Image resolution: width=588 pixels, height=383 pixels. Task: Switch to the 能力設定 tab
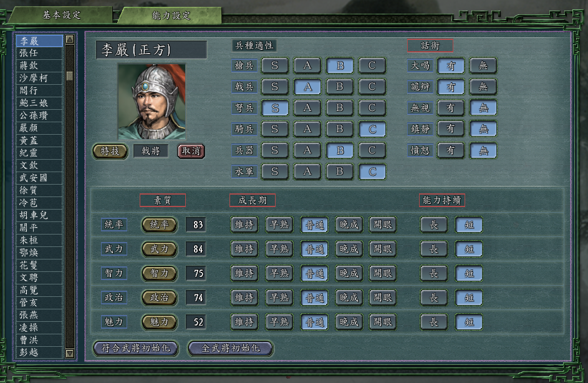171,16
